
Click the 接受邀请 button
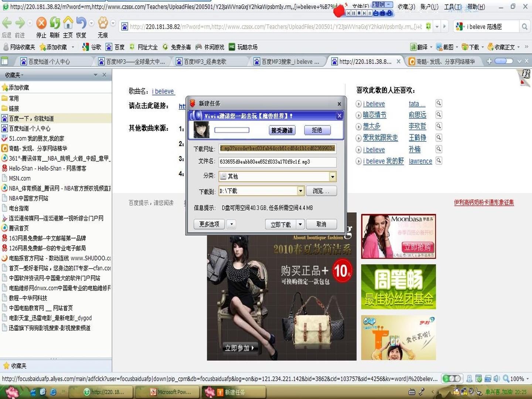coord(282,130)
